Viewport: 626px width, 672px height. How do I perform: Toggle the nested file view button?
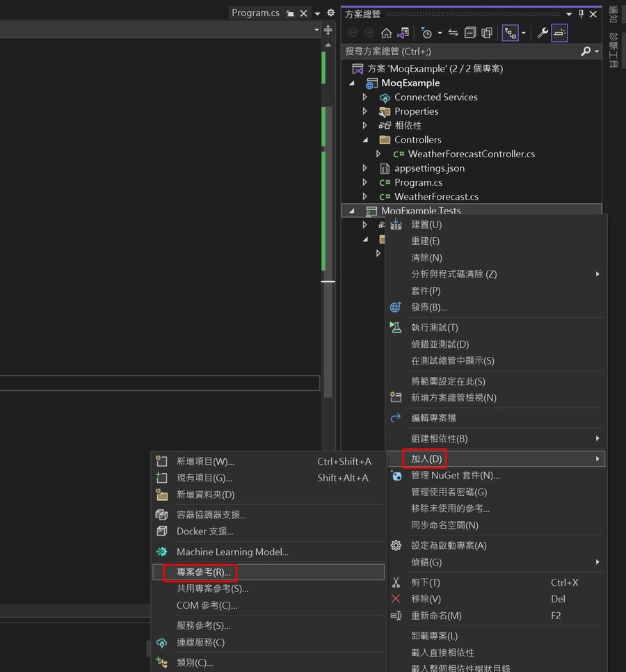click(x=510, y=33)
